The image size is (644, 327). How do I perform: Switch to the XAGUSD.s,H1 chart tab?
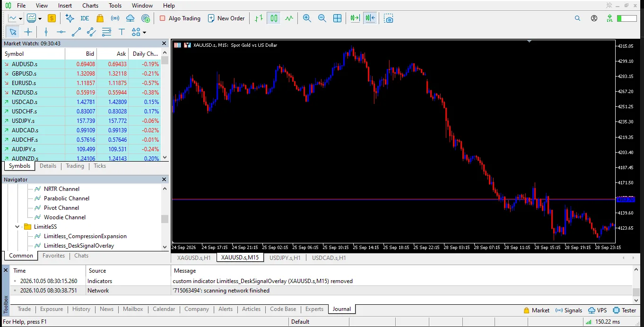(194, 258)
